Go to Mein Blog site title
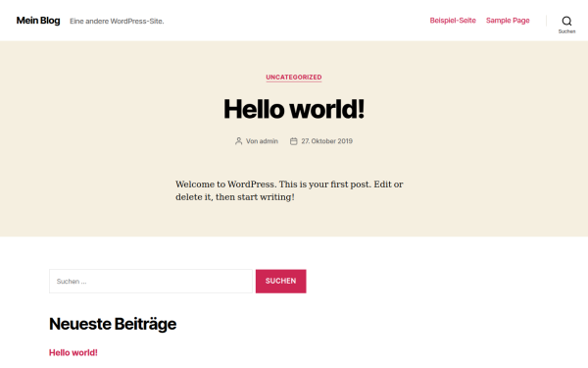This screenshot has height=368, width=588. click(38, 21)
